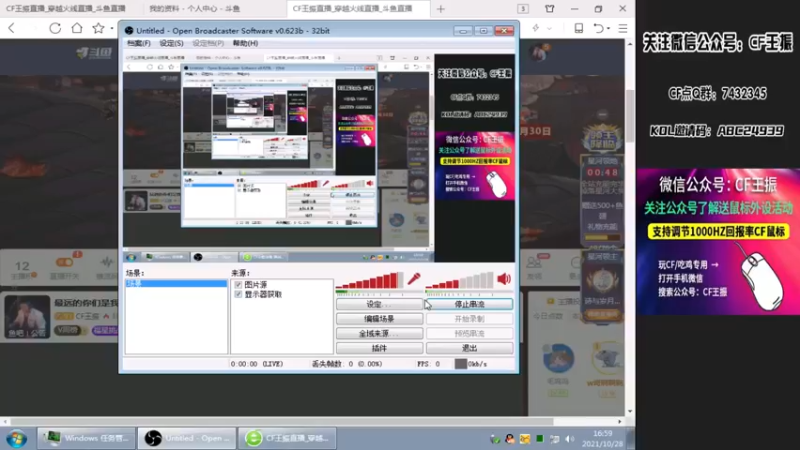The height and width of the screenshot is (450, 800).
Task: Click the OBS preview area
Action: pos(319,158)
